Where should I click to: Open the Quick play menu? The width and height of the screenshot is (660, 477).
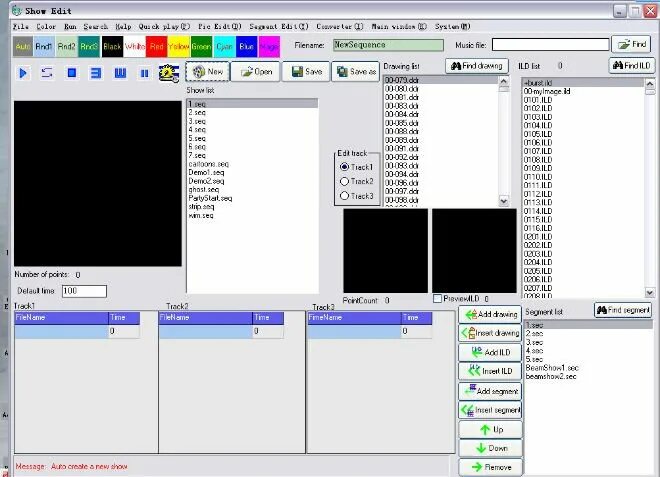165,26
